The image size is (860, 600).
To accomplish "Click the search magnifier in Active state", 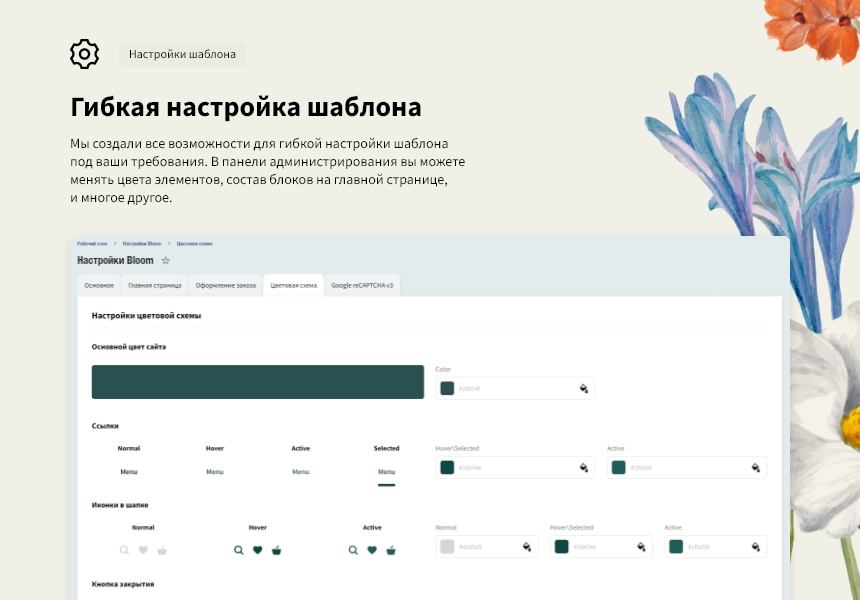I will coord(353,550).
